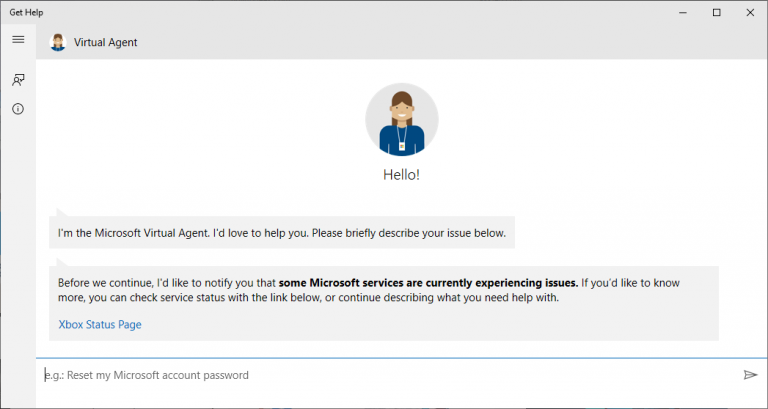
Task: Open the info icon in sidebar
Action: (18, 109)
